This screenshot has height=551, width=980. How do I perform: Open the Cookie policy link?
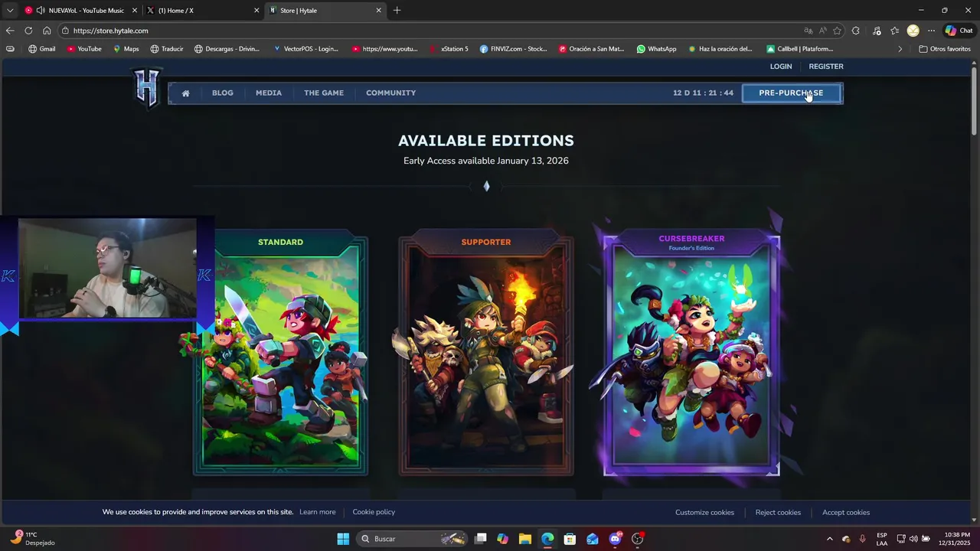click(x=374, y=512)
